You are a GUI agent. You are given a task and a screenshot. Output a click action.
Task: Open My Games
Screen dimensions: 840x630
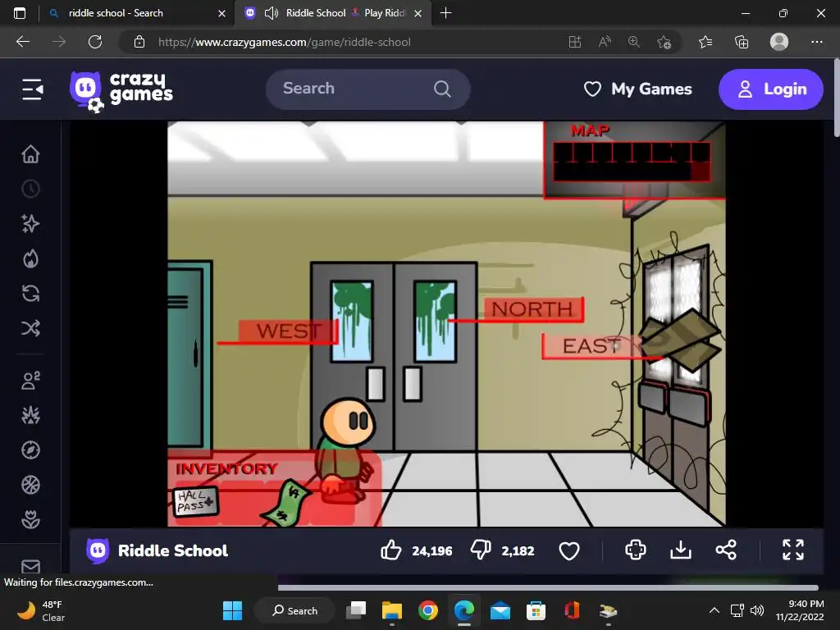[x=638, y=89]
